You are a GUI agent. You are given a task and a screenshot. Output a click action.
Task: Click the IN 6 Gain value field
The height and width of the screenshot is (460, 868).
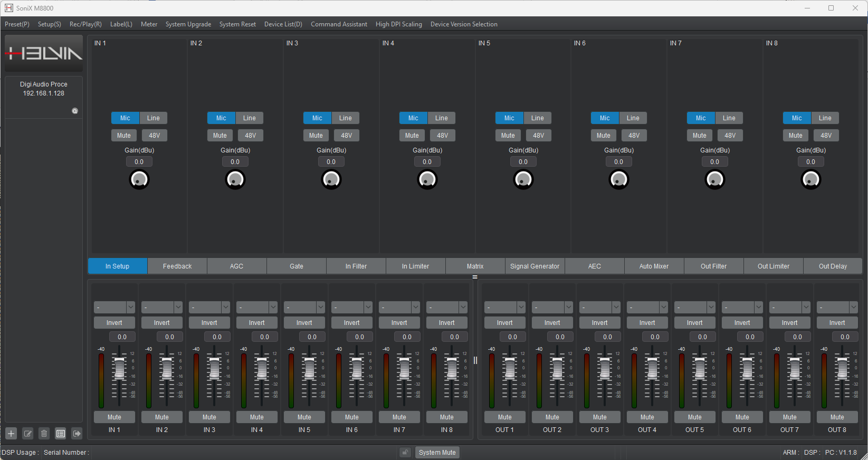618,162
